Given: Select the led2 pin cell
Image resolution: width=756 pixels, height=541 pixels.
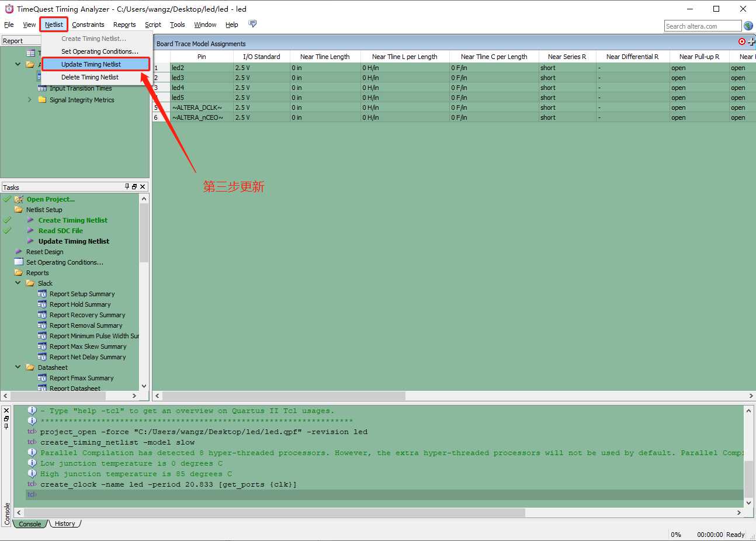Looking at the screenshot, I should pyautogui.click(x=202, y=68).
